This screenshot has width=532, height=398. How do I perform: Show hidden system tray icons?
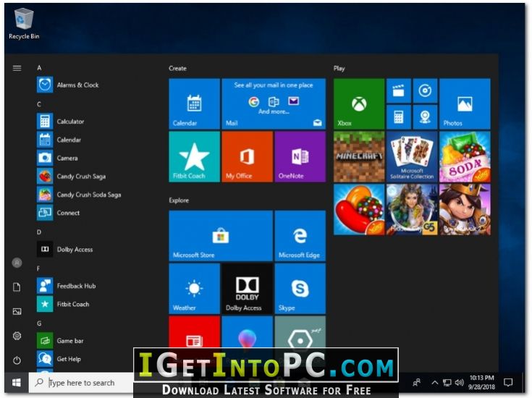point(434,383)
